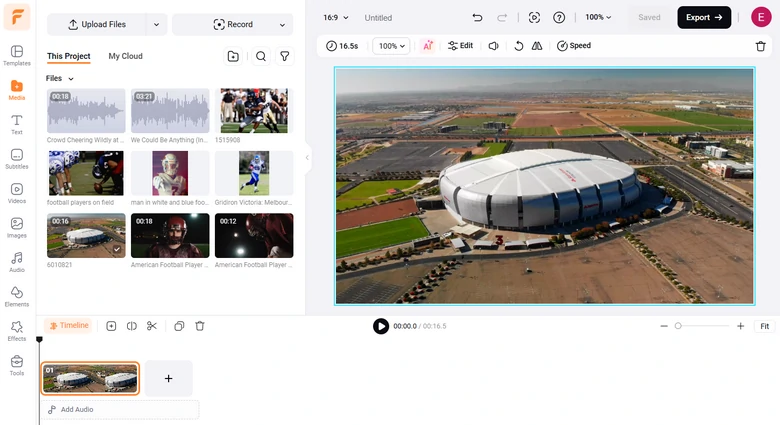
Task: Open the preview focus icon
Action: click(x=534, y=18)
